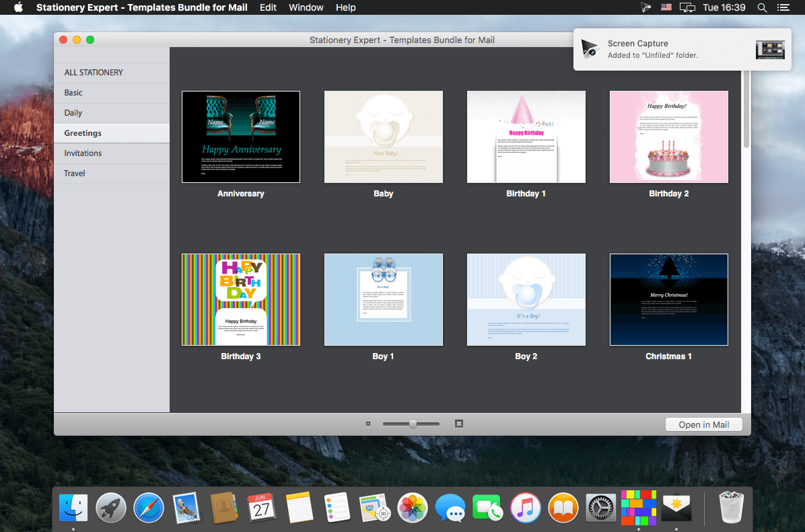
Task: Launch Launchpad rocket icon in Dock
Action: pos(111,508)
